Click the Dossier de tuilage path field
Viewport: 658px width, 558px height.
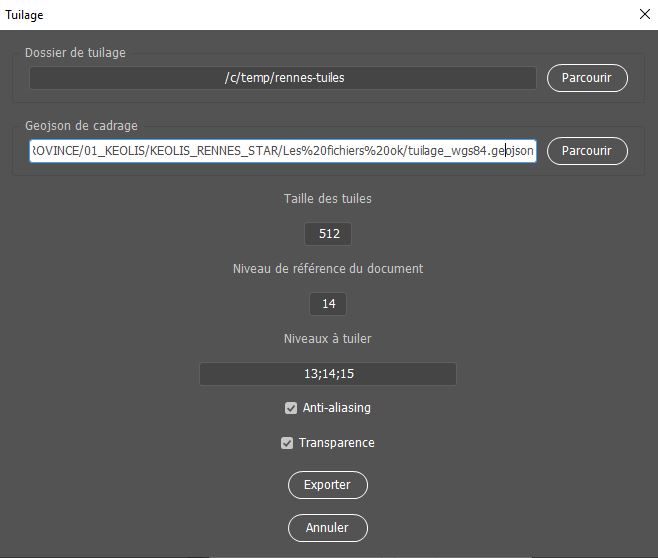tap(283, 78)
